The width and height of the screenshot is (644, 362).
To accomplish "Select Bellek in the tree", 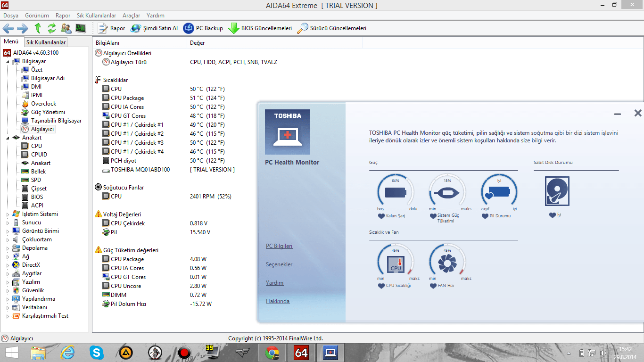I will [x=39, y=172].
